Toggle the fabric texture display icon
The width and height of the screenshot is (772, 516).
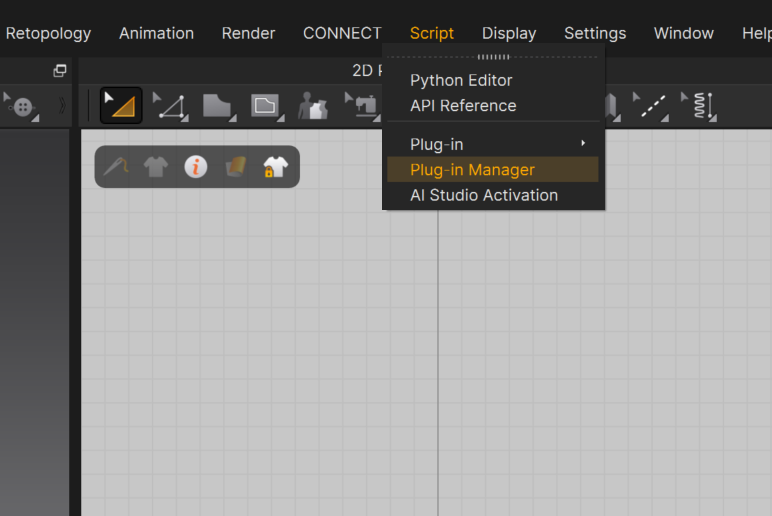[236, 167]
